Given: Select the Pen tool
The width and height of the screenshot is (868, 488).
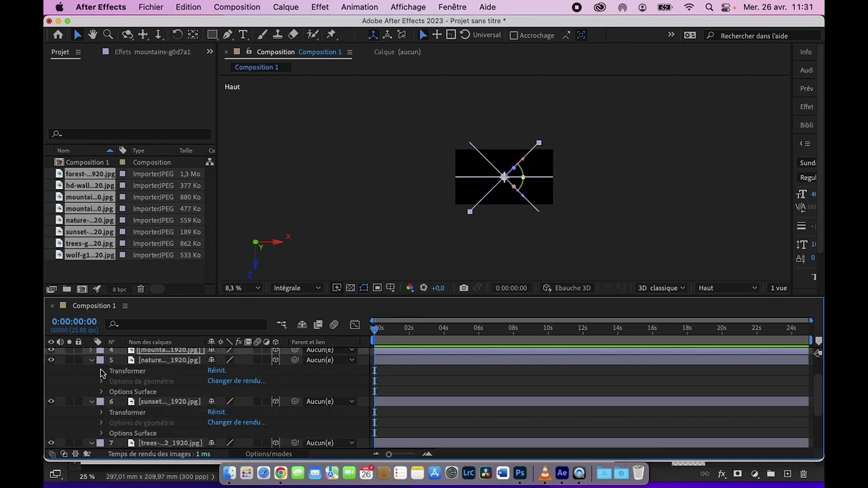Looking at the screenshot, I should (228, 35).
